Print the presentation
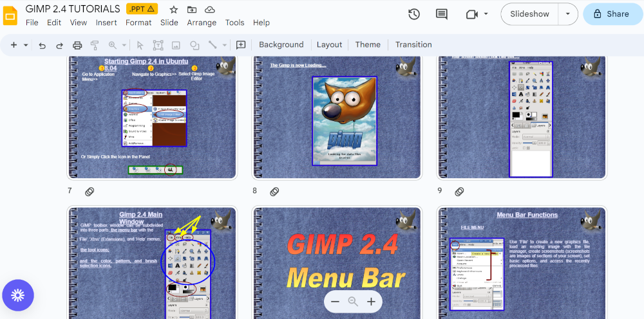644x319 pixels. click(77, 45)
